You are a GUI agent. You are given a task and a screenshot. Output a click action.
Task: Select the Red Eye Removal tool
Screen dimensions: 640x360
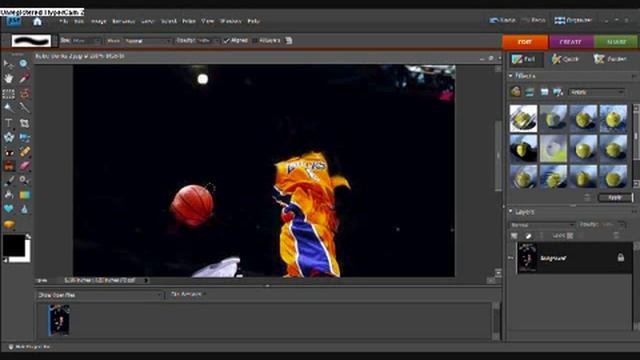pyautogui.click(x=9, y=152)
